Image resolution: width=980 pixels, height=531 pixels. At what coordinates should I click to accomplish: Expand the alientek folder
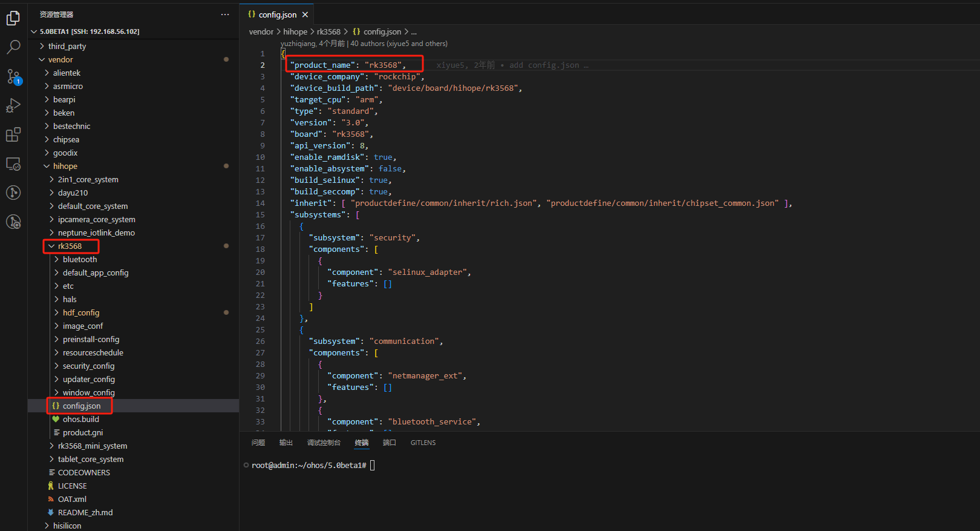click(47, 73)
